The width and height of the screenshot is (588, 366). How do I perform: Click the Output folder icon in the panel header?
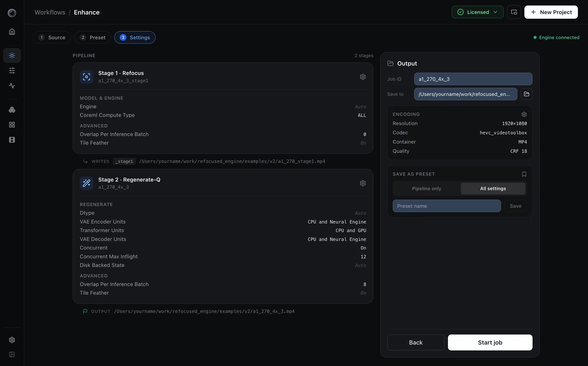pos(390,63)
